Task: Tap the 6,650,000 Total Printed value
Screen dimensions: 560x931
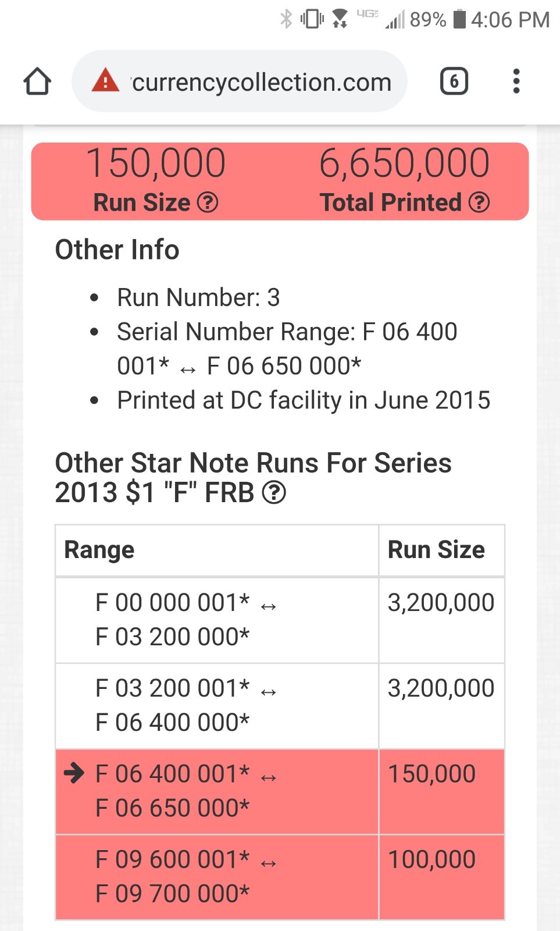Action: [404, 163]
